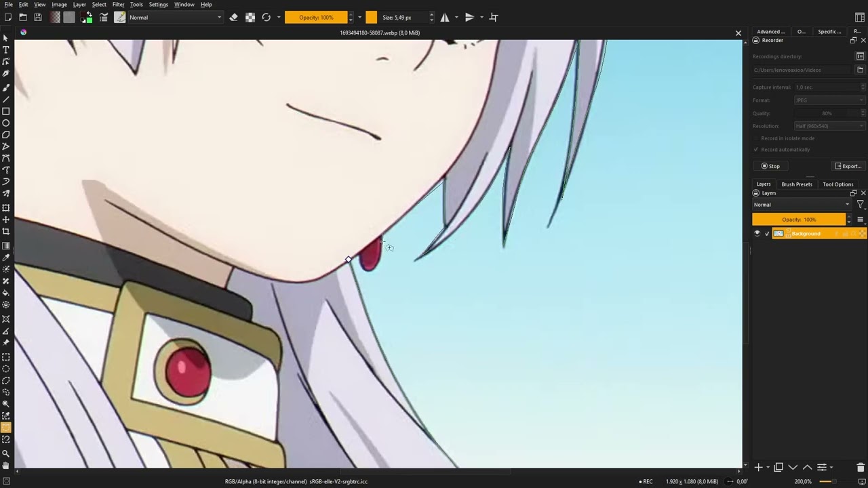Screen dimensions: 868x488
Task: Select the Rectangle shape tool
Action: click(6, 111)
